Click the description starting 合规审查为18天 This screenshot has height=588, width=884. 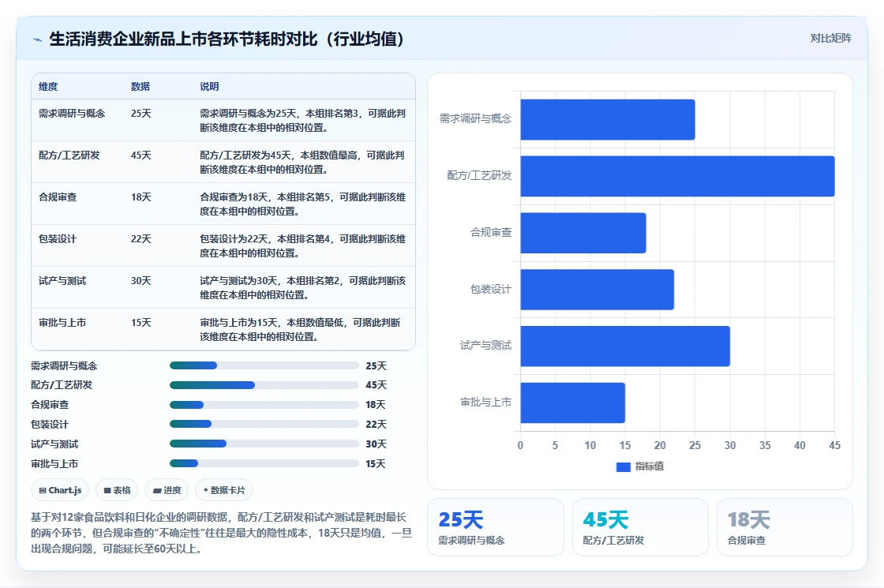[303, 204]
